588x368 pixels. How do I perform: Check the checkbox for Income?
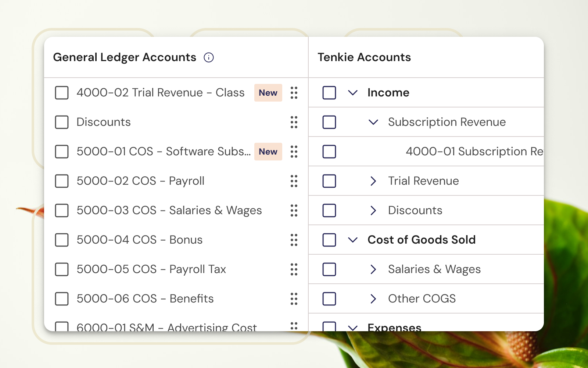tap(329, 93)
